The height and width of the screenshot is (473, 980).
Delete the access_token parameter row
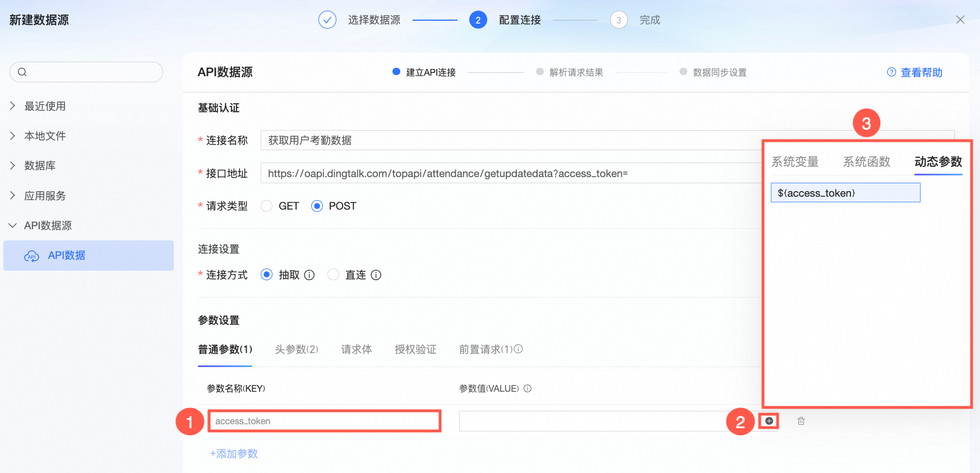coord(801,421)
